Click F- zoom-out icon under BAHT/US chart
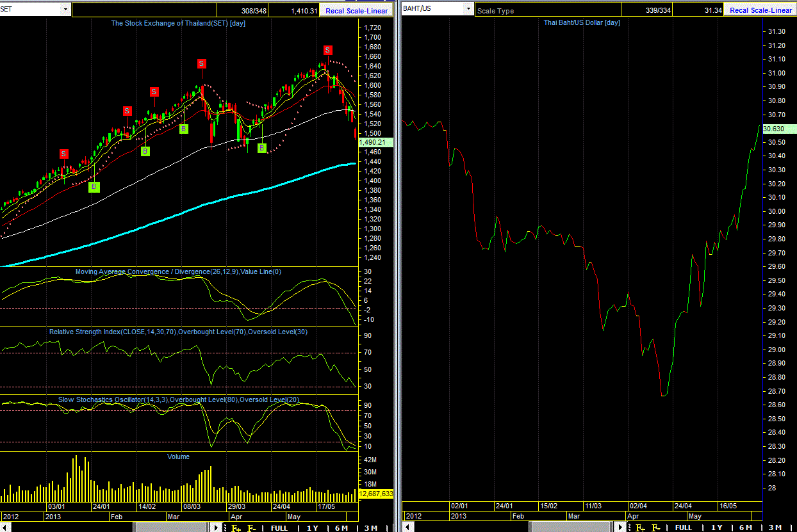The image size is (797, 532). pos(655,528)
